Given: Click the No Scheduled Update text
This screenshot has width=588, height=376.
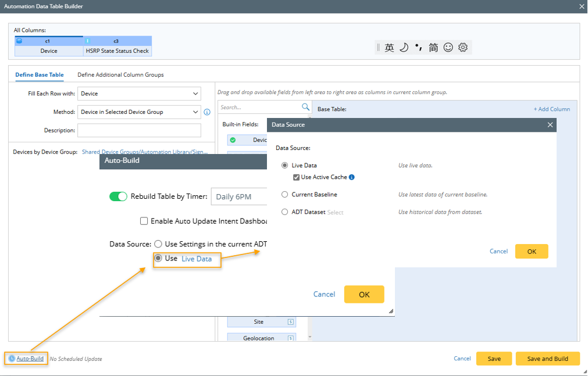Looking at the screenshot, I should [76, 359].
